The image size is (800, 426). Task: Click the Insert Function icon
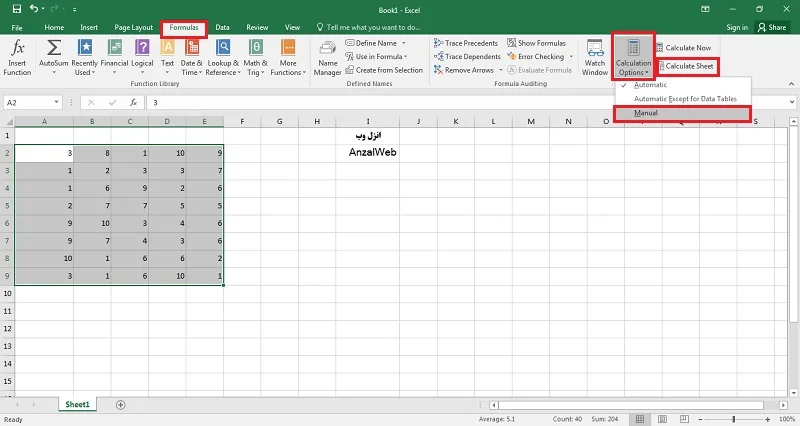click(17, 58)
